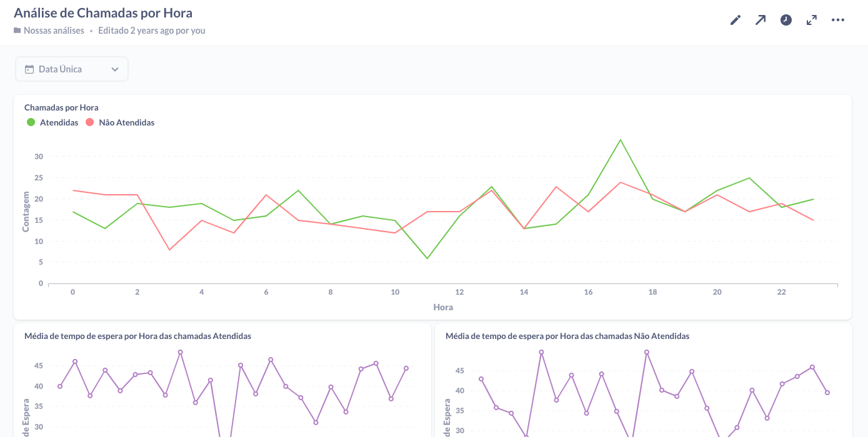Click the red line low point at hour 3
Viewport: 868px width, 437px height.
tap(169, 250)
